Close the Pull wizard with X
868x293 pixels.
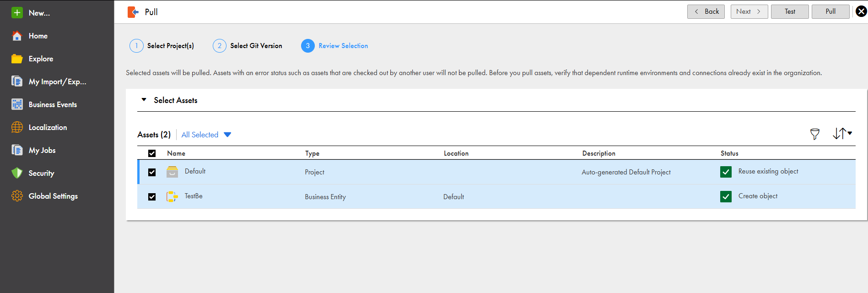click(x=861, y=11)
